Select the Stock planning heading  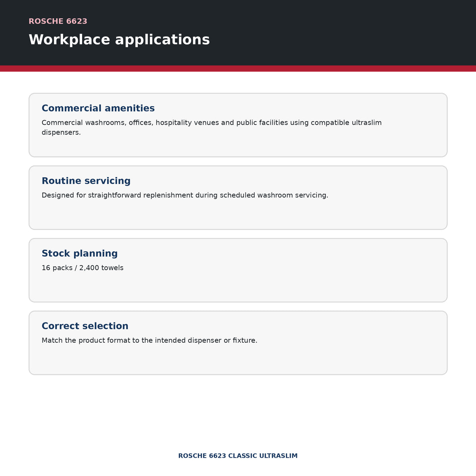coord(80,253)
